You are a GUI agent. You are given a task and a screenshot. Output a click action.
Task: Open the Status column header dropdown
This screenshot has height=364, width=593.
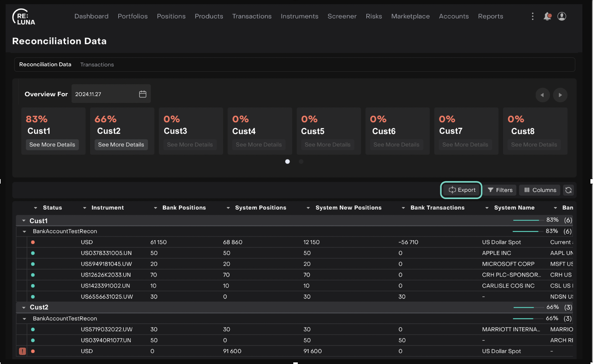point(36,208)
